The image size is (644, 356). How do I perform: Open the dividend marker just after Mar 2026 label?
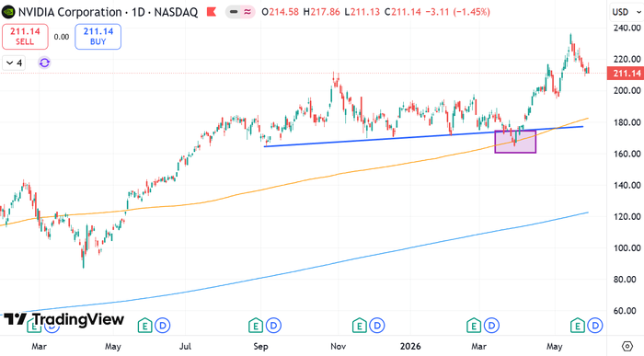click(491, 326)
